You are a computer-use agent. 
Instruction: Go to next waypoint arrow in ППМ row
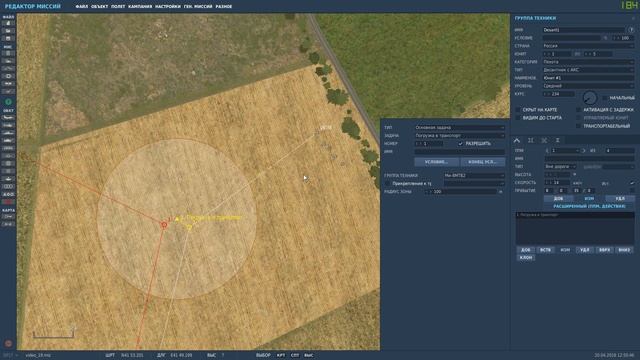click(583, 151)
